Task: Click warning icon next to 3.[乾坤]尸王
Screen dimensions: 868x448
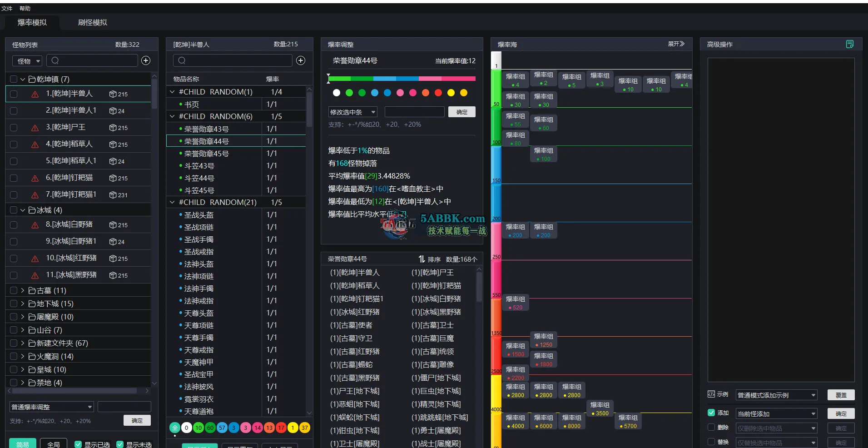Action: (x=35, y=128)
